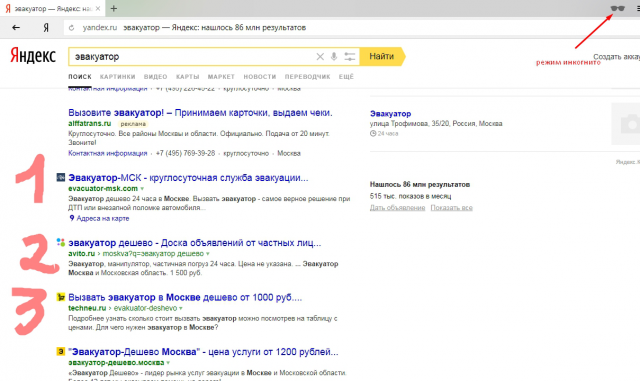The image size is (640, 381).
Task: Click the Показать все link
Action: (x=451, y=207)
